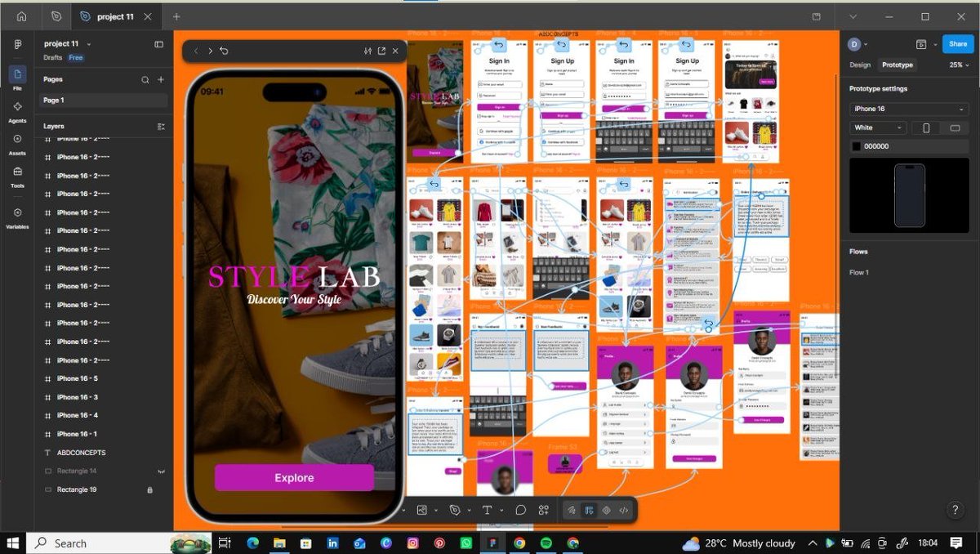This screenshot has height=554, width=980.
Task: Switch to Draw mode in toolbar
Action: click(x=571, y=510)
